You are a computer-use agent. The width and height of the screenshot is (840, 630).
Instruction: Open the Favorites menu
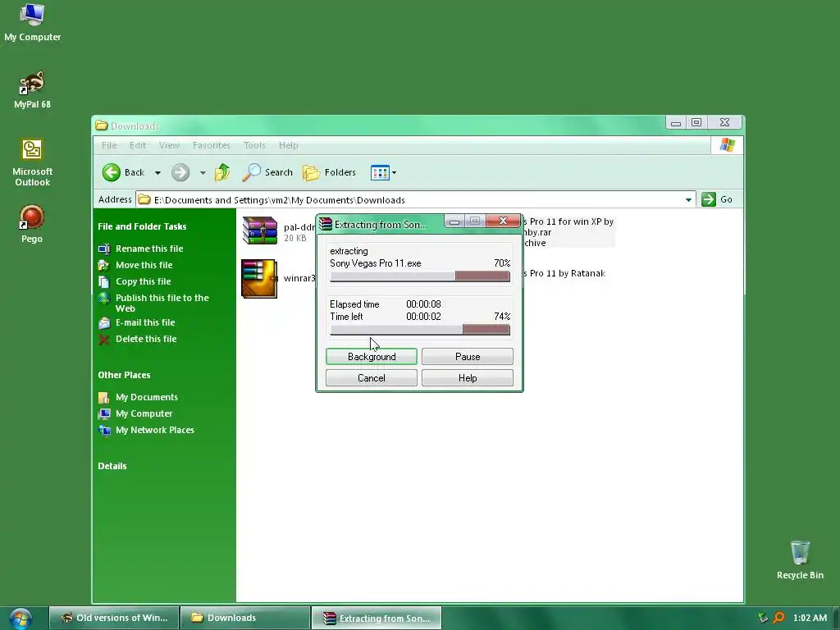pyautogui.click(x=212, y=145)
